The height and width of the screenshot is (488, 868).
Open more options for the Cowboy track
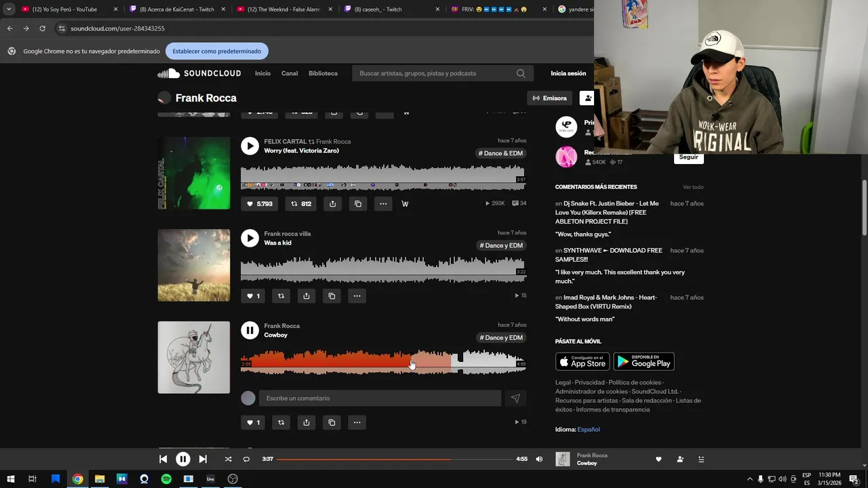[x=357, y=422]
